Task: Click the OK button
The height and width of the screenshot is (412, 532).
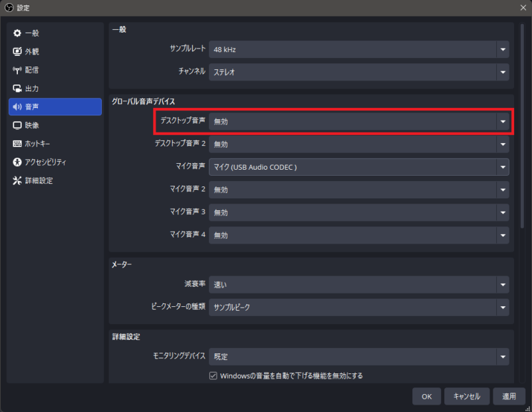Action: coord(426,397)
